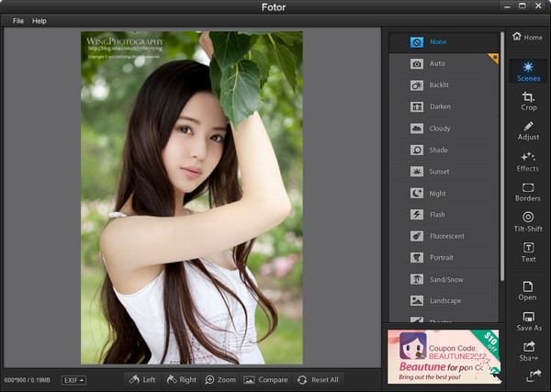The width and height of the screenshot is (551, 392).
Task: Click the portrait photo in the canvas
Action: [192, 197]
